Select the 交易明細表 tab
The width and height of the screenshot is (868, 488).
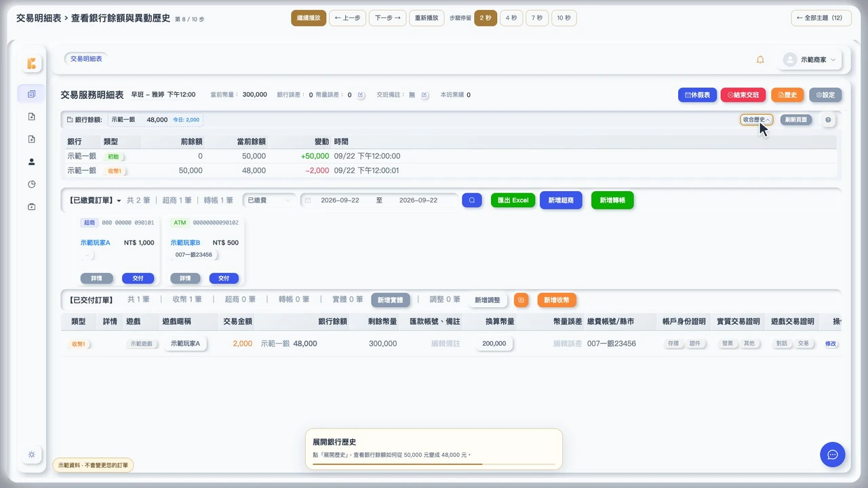tap(86, 59)
